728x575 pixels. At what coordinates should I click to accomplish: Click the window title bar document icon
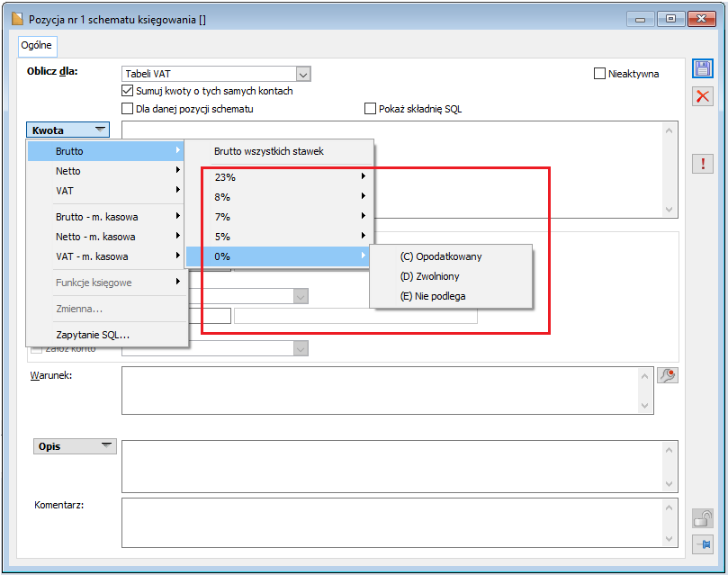pyautogui.click(x=17, y=19)
